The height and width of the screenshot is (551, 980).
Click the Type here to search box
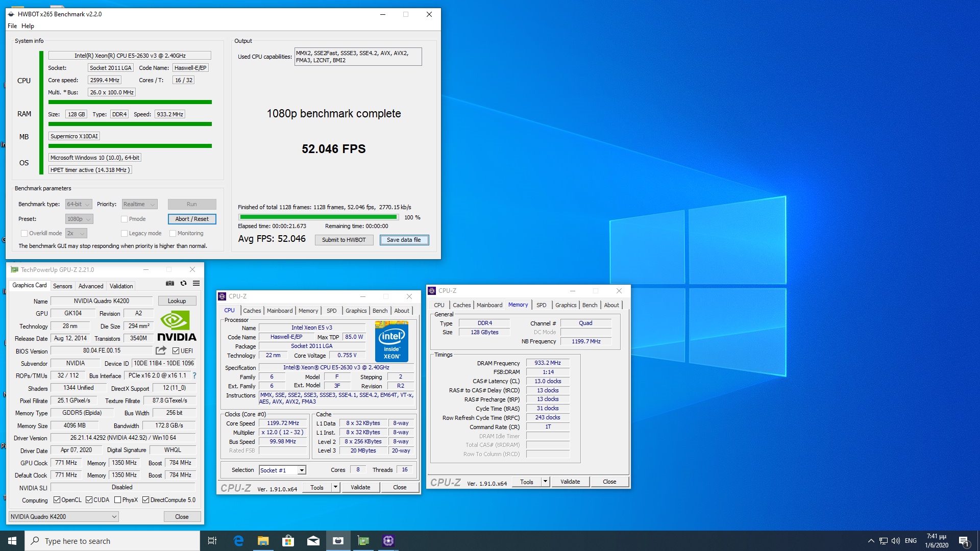click(112, 541)
